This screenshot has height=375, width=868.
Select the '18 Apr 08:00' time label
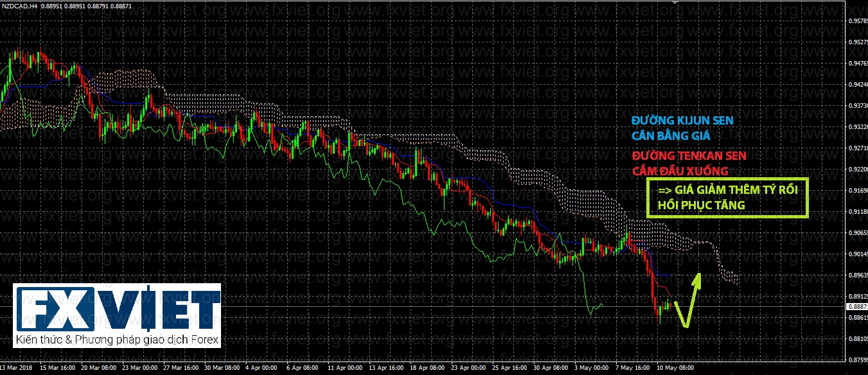coord(427,369)
